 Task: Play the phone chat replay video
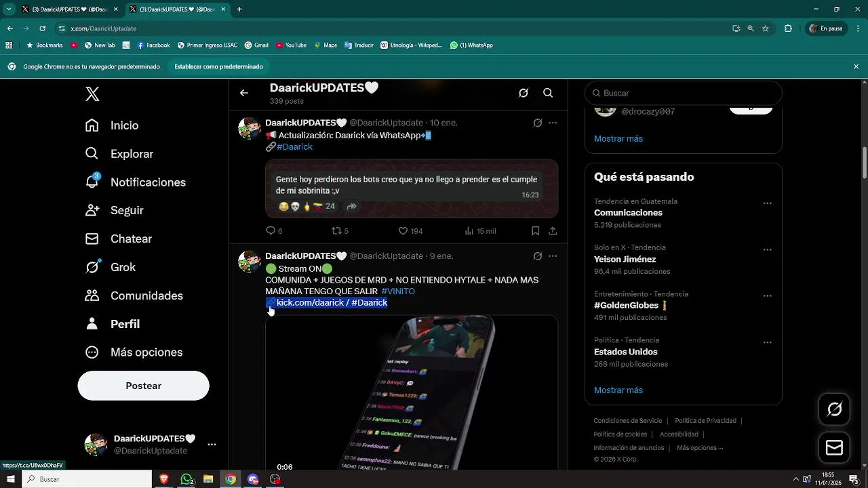412,393
